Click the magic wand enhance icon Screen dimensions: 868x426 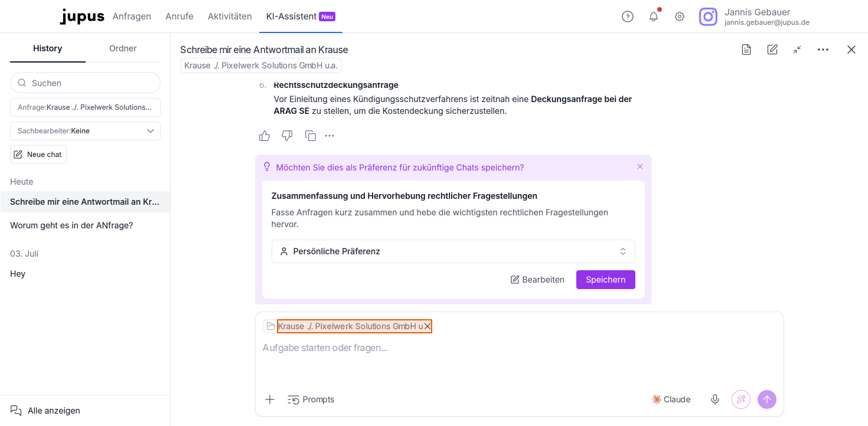741,399
